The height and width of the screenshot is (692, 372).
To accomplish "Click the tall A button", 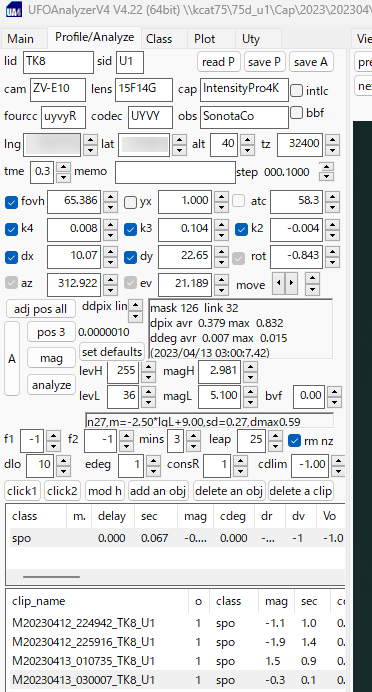I will pyautogui.click(x=12, y=358).
